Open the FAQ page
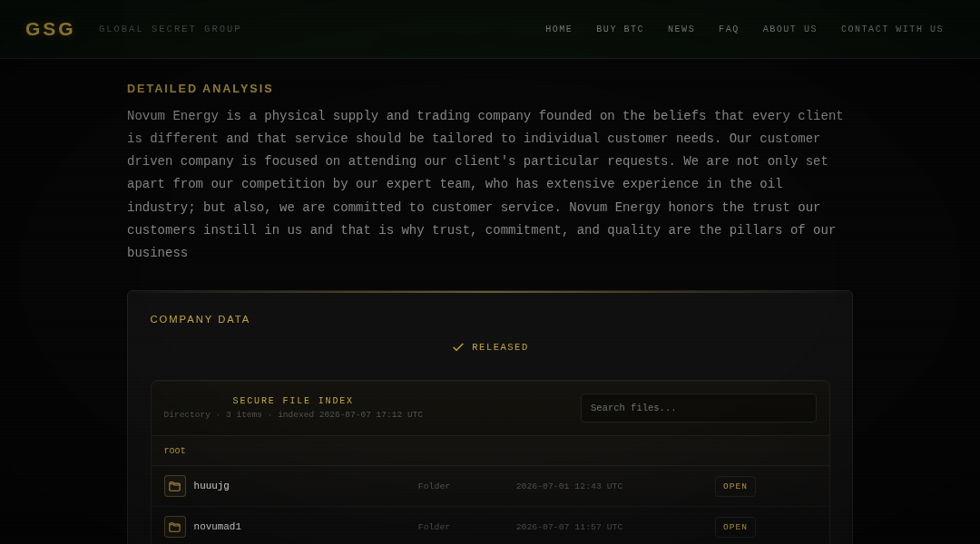Screen dimensions: 980x544 729,29
